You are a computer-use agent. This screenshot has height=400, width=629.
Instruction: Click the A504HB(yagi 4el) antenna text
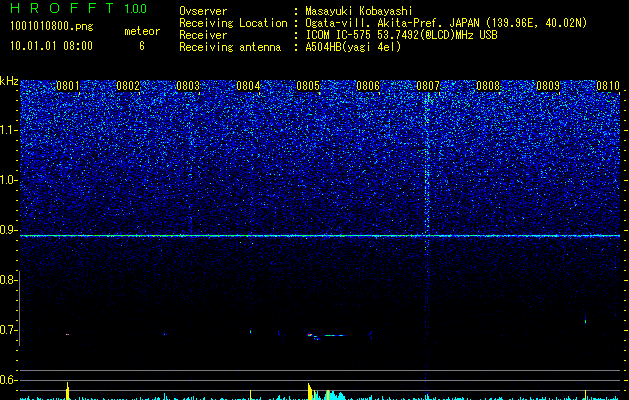(353, 47)
